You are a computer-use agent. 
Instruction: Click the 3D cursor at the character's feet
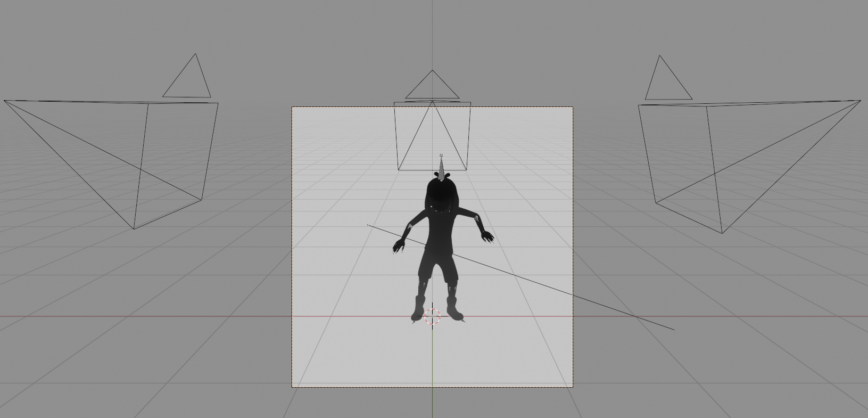click(433, 316)
